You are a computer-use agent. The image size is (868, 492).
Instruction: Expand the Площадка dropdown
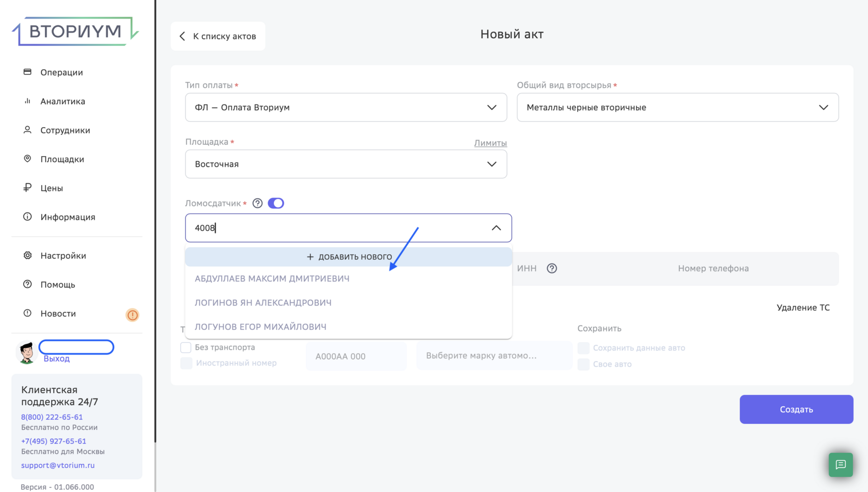(346, 164)
